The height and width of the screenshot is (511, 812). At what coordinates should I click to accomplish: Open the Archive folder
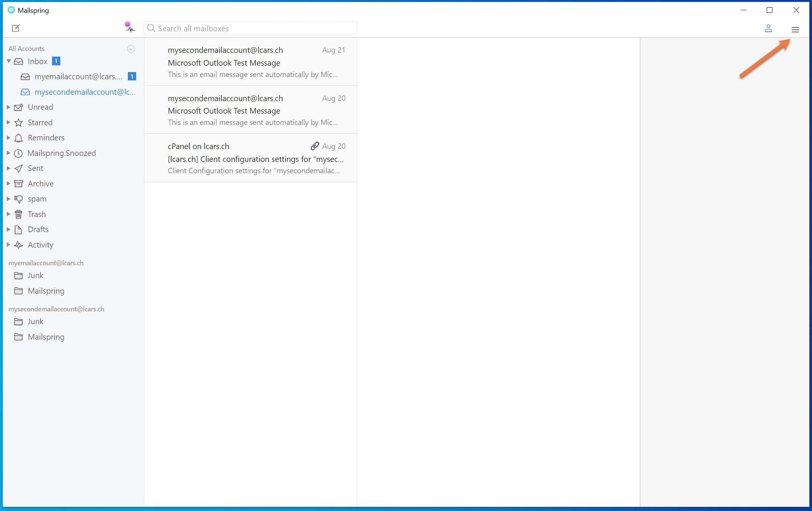click(x=40, y=184)
